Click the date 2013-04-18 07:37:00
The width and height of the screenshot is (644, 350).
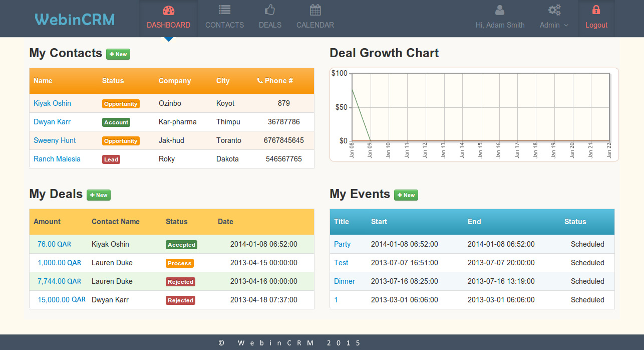click(x=264, y=300)
